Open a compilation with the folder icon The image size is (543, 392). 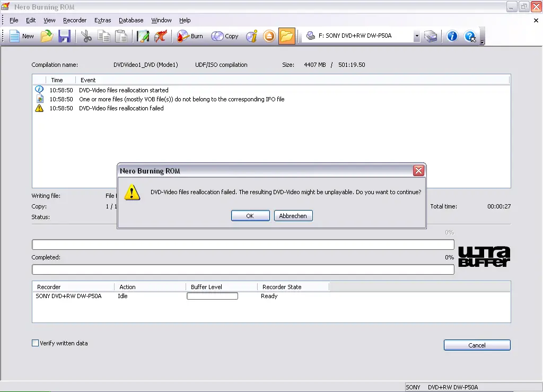47,36
